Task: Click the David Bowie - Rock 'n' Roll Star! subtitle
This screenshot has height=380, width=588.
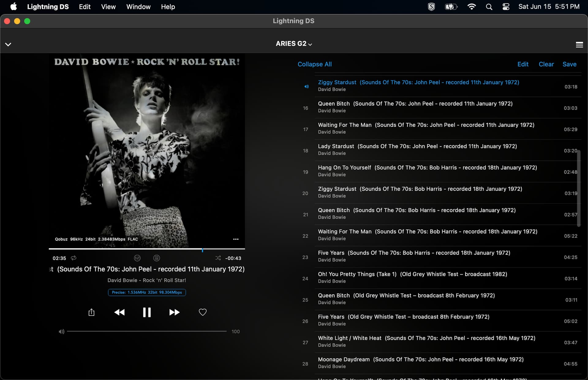Action: point(147,280)
